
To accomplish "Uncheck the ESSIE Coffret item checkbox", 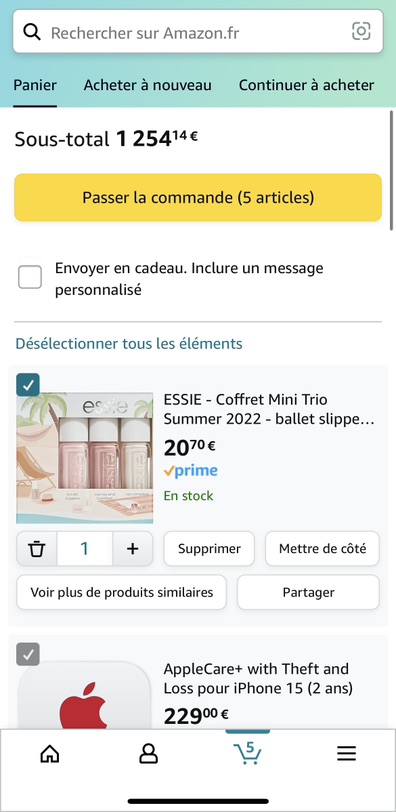I will [28, 385].
